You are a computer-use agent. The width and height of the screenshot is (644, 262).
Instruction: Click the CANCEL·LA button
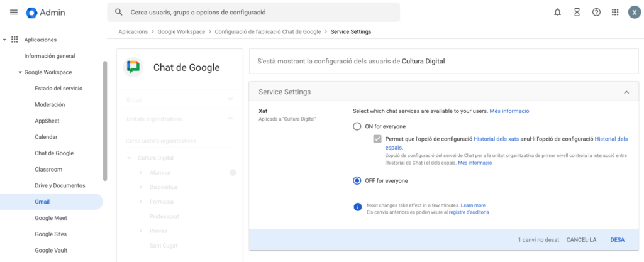click(580, 240)
